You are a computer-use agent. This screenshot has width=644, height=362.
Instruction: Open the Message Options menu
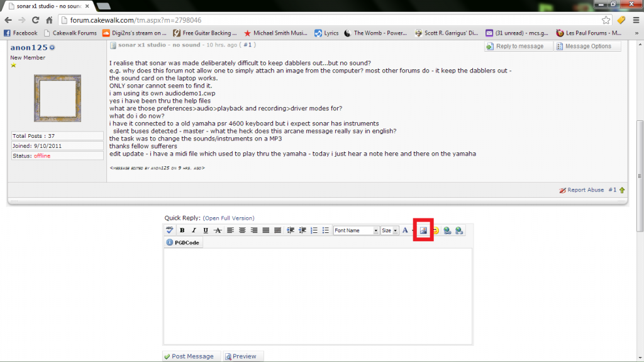pos(587,46)
